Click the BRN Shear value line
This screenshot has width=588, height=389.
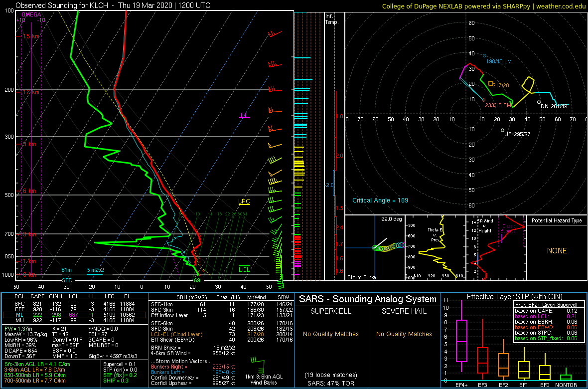coord(193,348)
